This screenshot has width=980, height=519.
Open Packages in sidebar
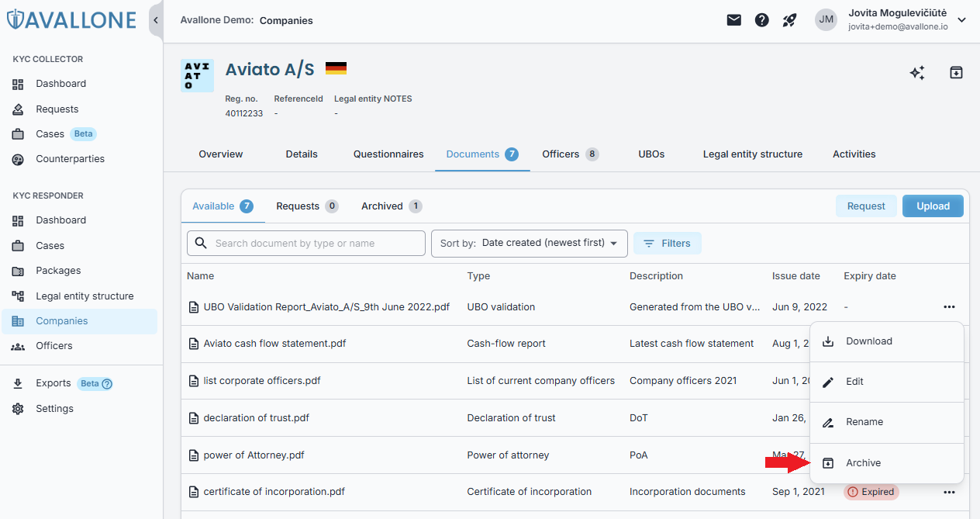click(58, 271)
